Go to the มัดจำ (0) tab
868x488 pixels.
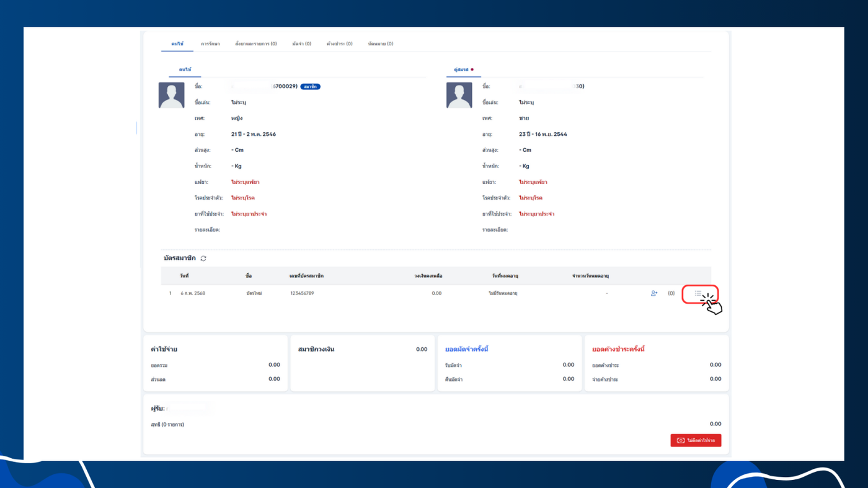pyautogui.click(x=302, y=44)
